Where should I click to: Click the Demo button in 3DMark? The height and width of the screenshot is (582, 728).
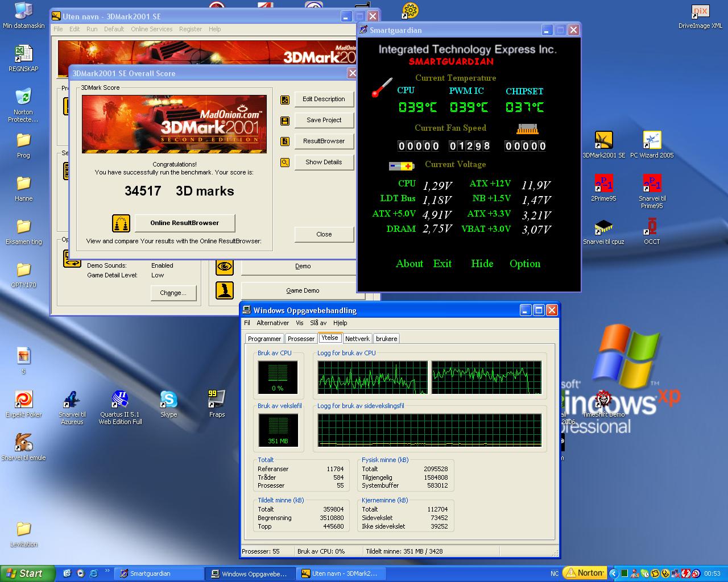pyautogui.click(x=303, y=266)
